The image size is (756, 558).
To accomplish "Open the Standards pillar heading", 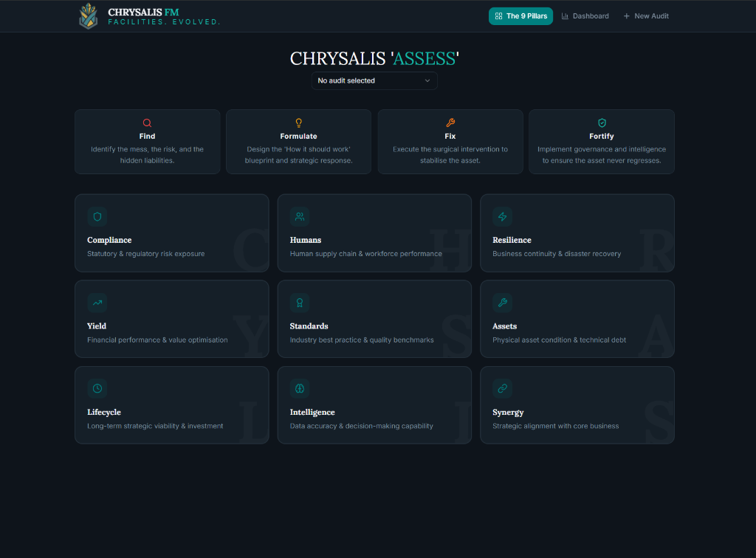I will click(309, 326).
